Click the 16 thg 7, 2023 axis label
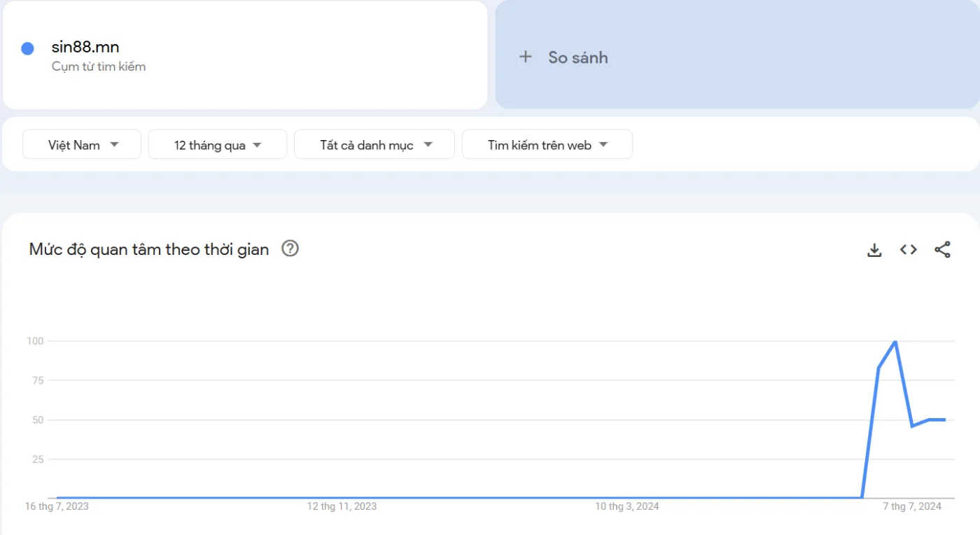Image resolution: width=980 pixels, height=535 pixels. click(57, 506)
